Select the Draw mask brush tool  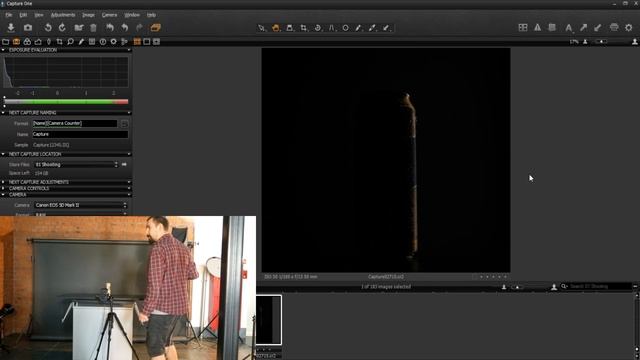[x=359, y=28]
